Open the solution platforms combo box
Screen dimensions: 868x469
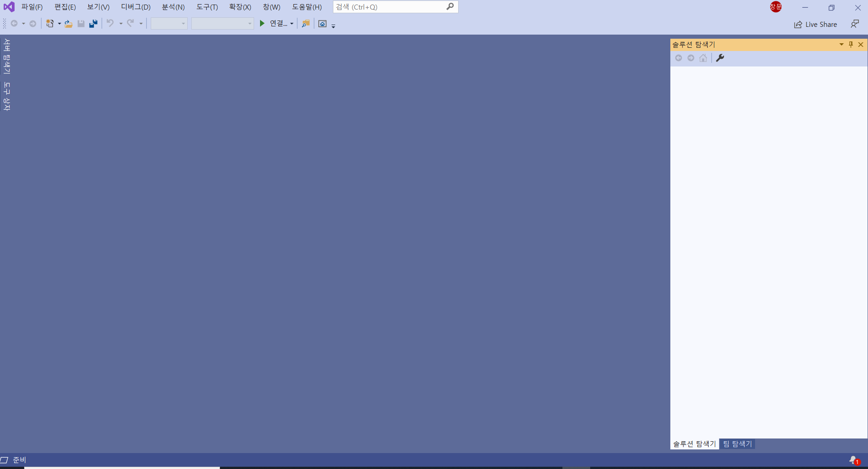[x=222, y=24]
